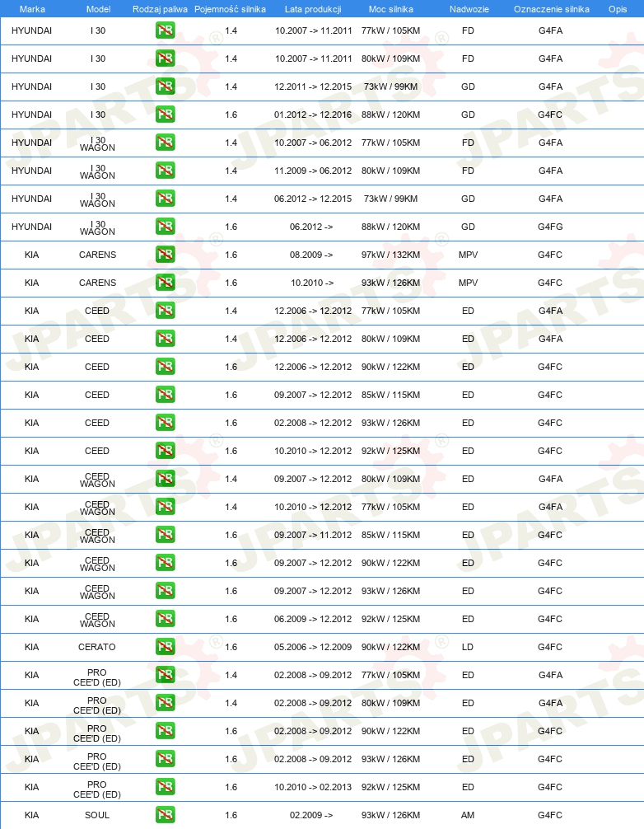Select the 09.2007 -> 11.2012 production years cell
The width and height of the screenshot is (644, 829).
click(313, 535)
